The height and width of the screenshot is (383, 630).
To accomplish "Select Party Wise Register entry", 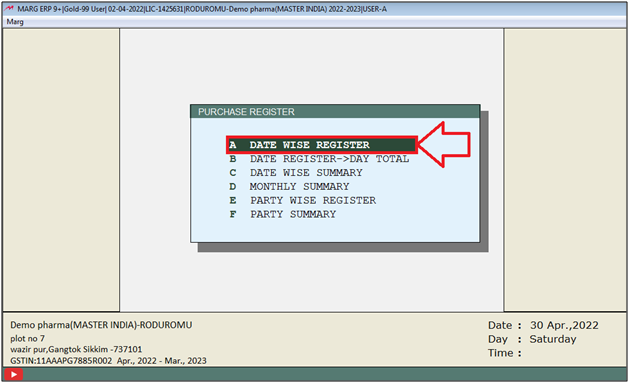I will click(303, 200).
